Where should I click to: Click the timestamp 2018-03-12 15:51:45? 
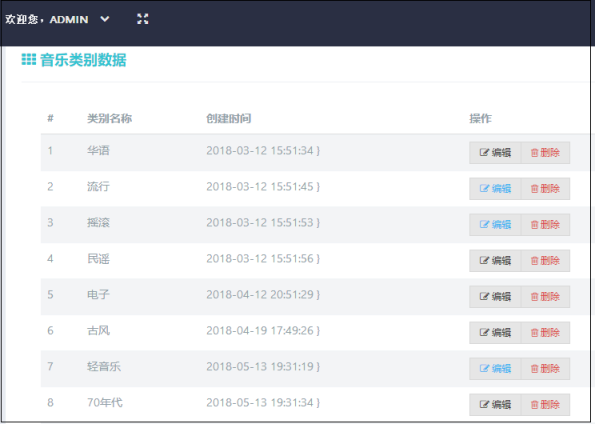pyautogui.click(x=260, y=187)
